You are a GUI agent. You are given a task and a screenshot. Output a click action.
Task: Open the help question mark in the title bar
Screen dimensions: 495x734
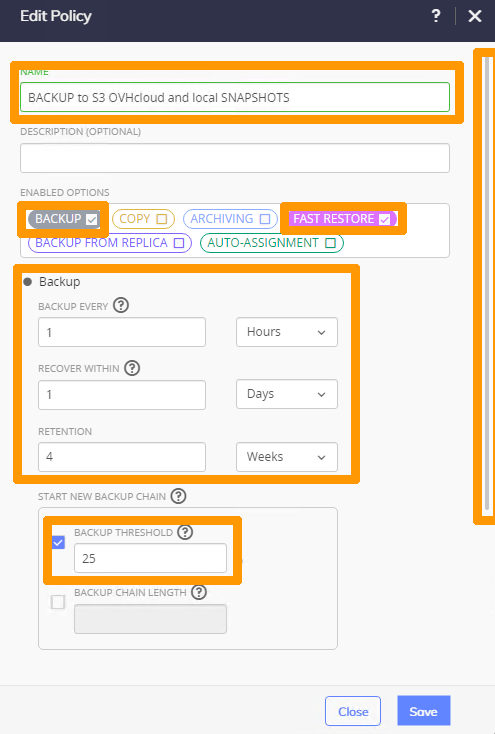pyautogui.click(x=436, y=16)
